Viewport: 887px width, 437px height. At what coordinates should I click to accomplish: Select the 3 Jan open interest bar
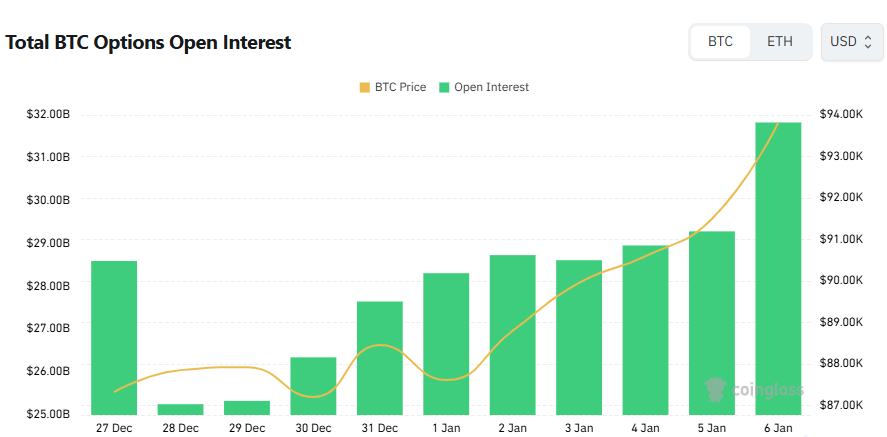click(579, 338)
